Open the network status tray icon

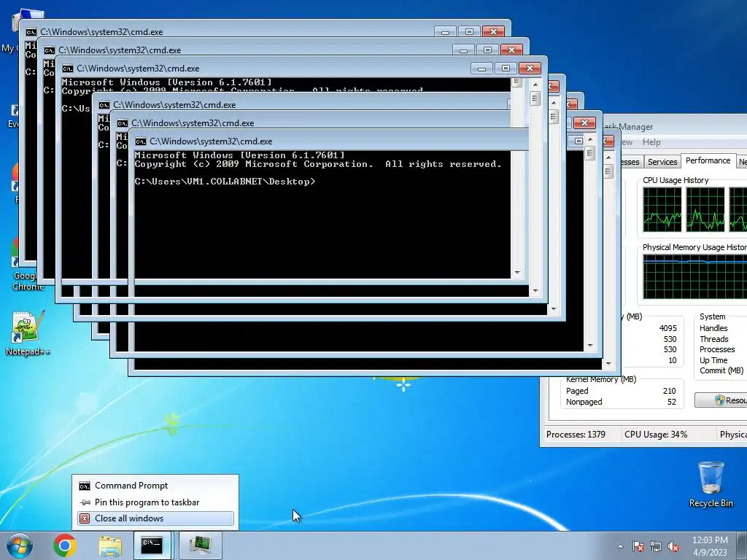pyautogui.click(x=656, y=546)
